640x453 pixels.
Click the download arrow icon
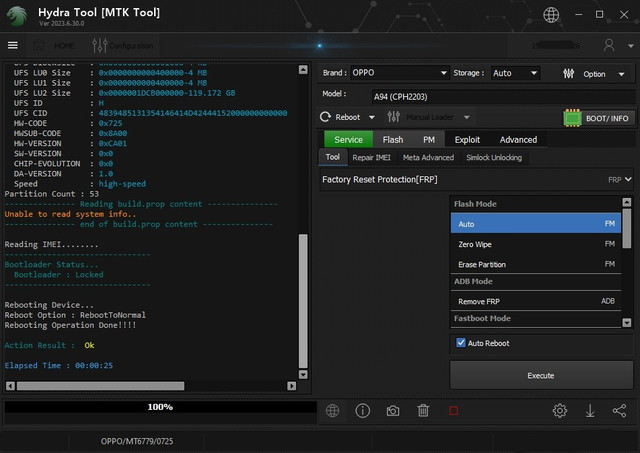590,410
